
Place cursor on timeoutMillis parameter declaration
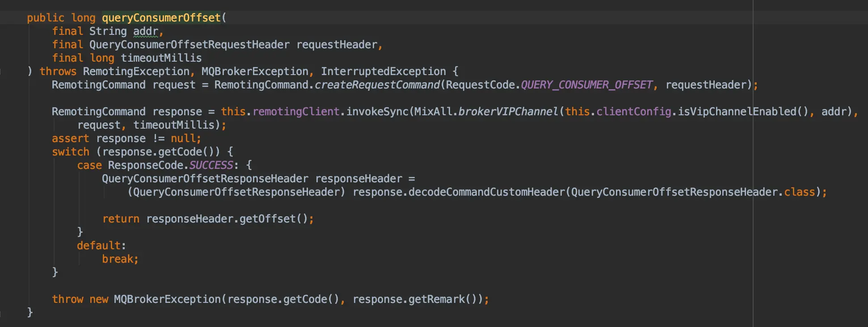click(x=161, y=58)
